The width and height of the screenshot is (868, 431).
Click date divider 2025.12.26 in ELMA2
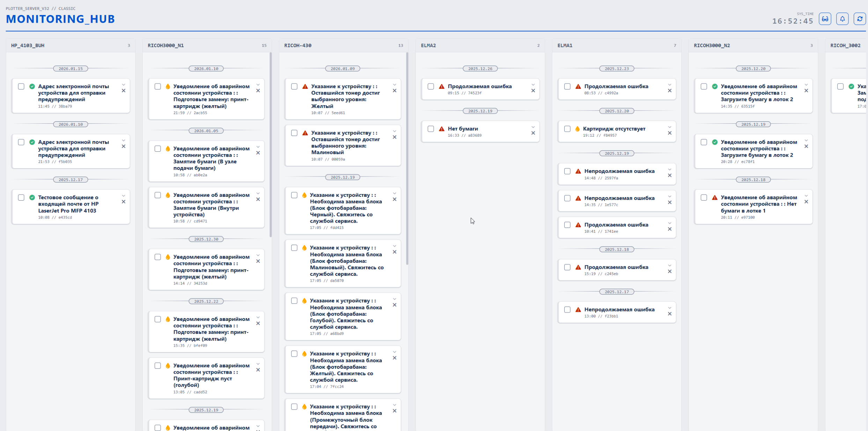(480, 69)
